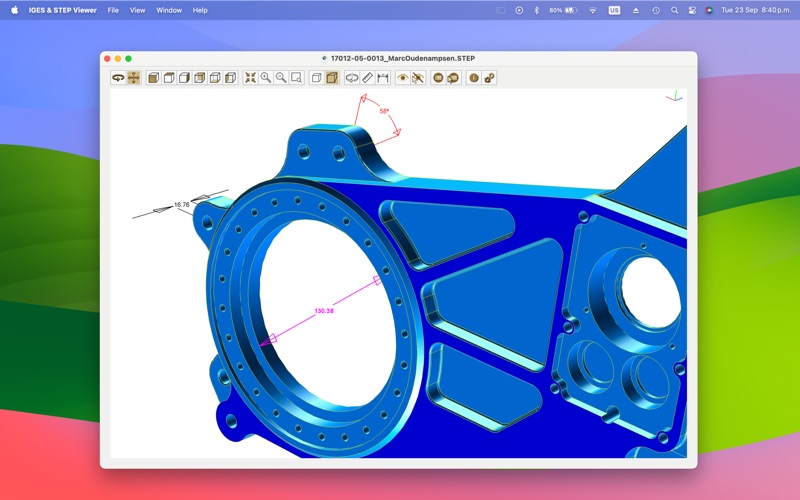Click the Bluetooth icon in menu bar
Image resolution: width=800 pixels, height=500 pixels.
click(536, 10)
